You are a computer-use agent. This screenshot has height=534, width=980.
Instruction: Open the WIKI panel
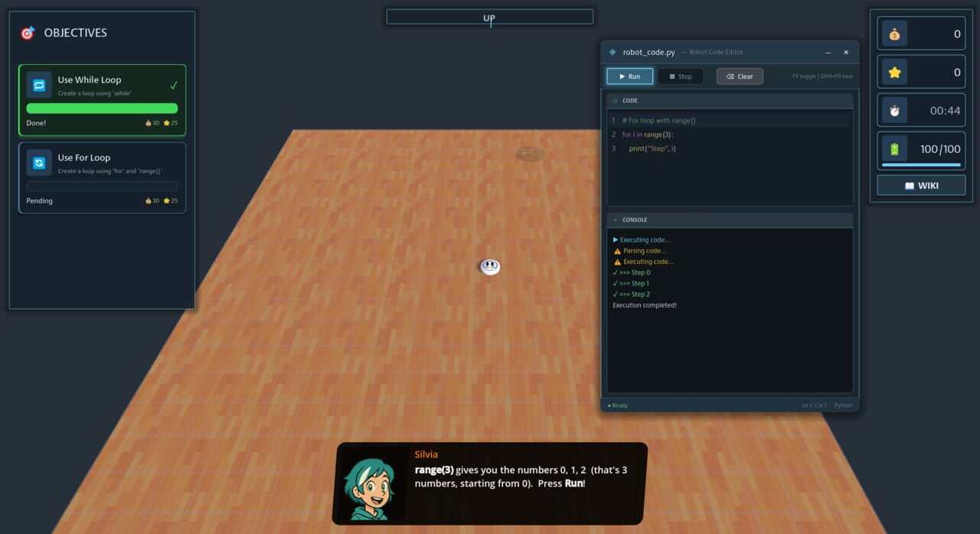(920, 184)
